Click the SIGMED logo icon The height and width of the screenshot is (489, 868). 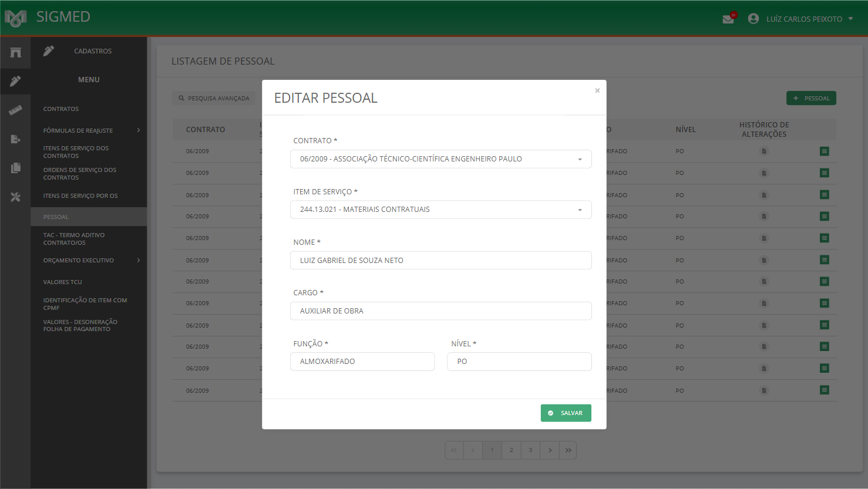pyautogui.click(x=16, y=18)
